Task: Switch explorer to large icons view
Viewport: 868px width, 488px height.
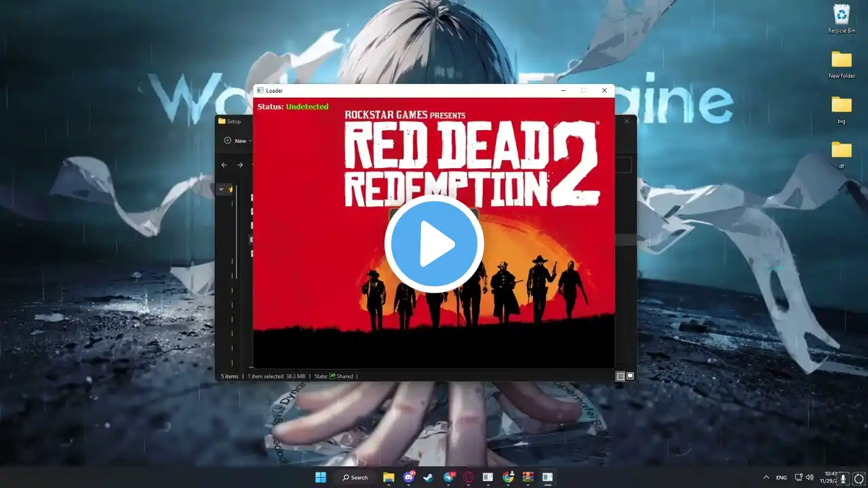Action: 630,376
